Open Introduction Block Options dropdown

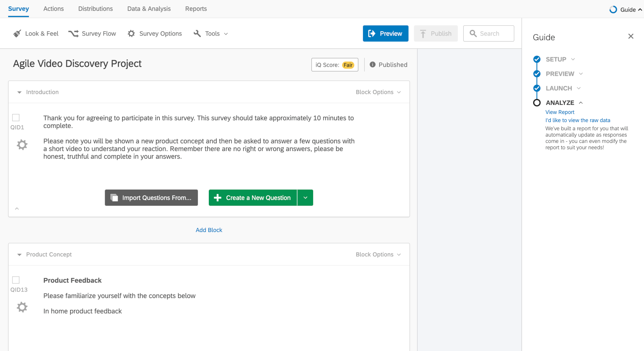378,92
